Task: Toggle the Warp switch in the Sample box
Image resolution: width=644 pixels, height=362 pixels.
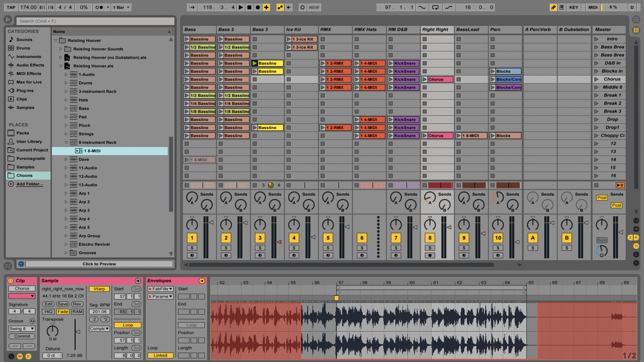Action: coord(99,289)
